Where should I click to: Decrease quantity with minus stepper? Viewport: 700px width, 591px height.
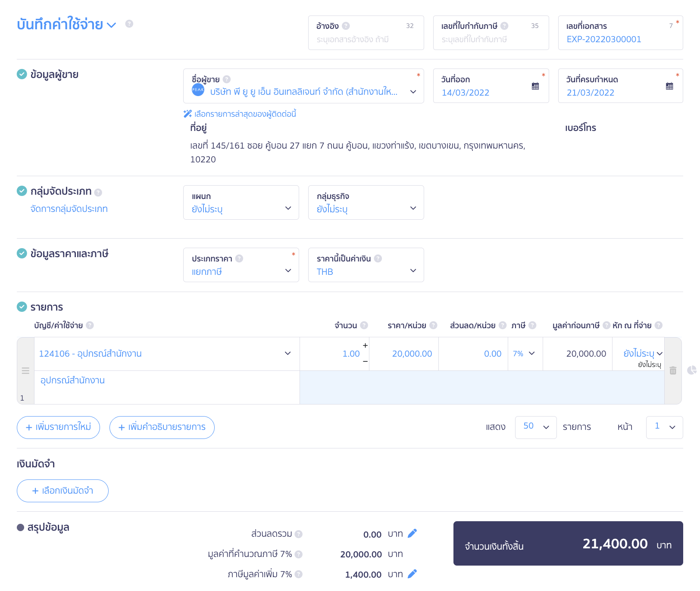pos(365,361)
